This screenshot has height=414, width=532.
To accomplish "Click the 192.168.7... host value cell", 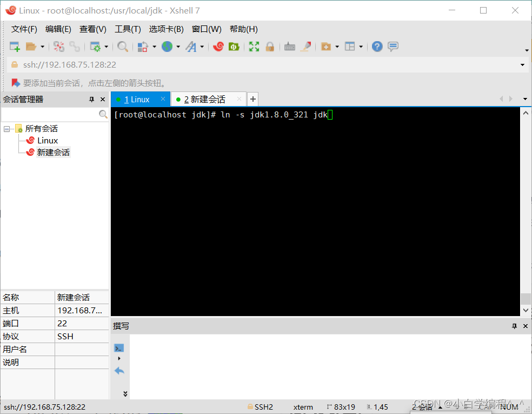I will pyautogui.click(x=82, y=311).
